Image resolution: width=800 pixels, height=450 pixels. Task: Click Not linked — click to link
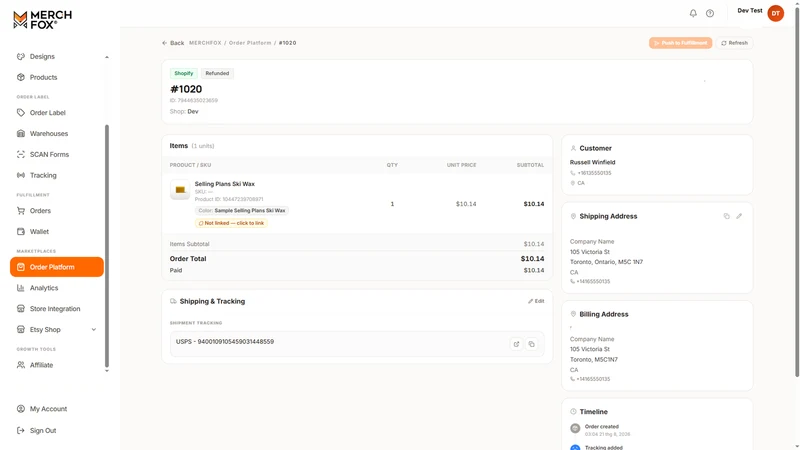(x=231, y=223)
